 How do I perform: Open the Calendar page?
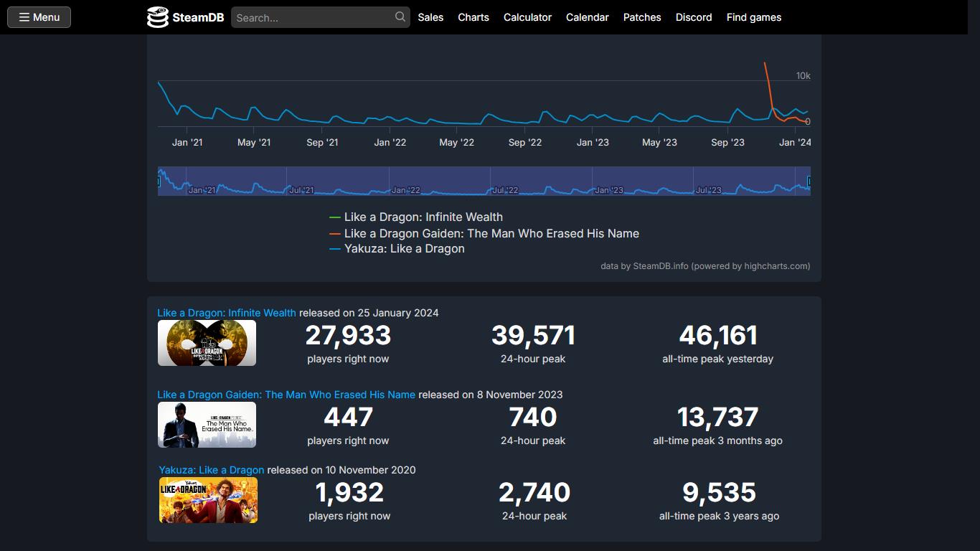(587, 17)
